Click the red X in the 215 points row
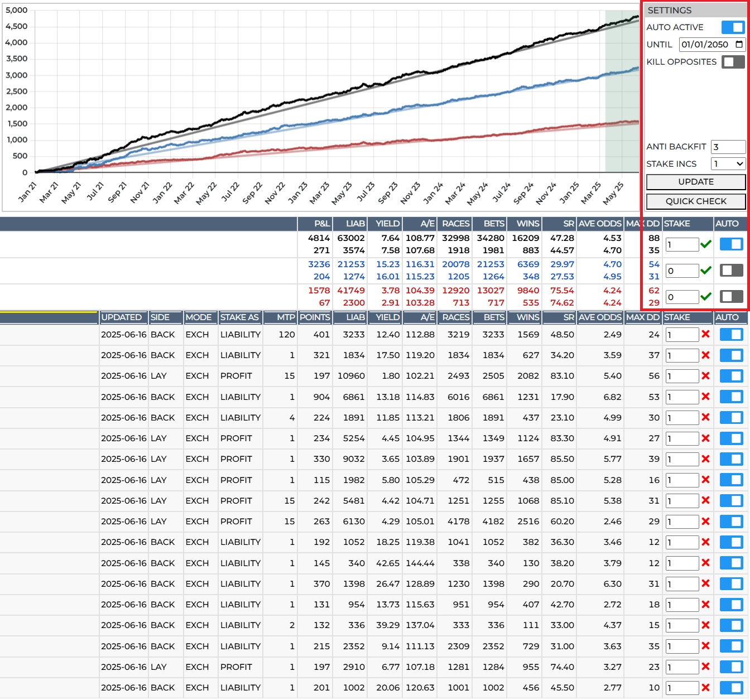This screenshot has height=700, width=750. pyautogui.click(x=705, y=646)
